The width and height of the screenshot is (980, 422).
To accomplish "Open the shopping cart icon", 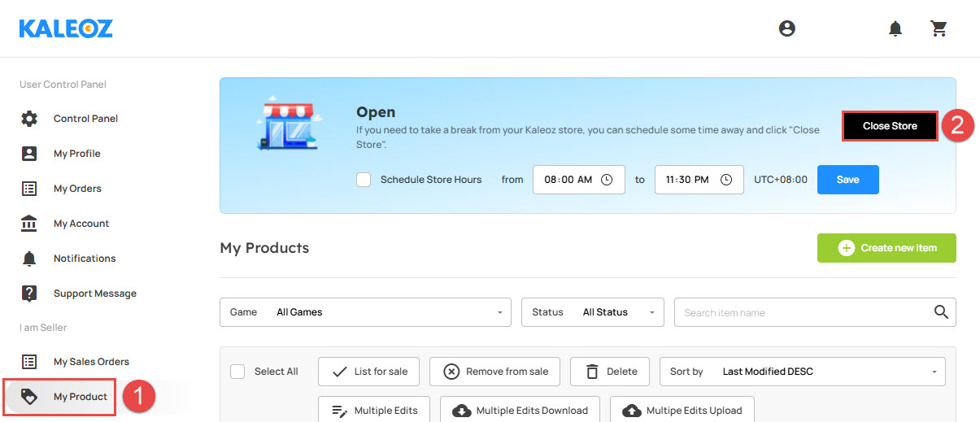I will 939,28.
